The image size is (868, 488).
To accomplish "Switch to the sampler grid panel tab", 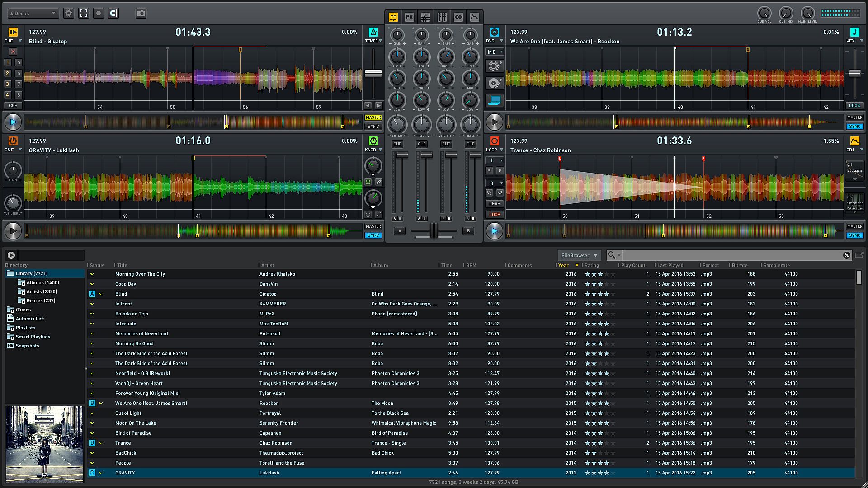I will coord(425,17).
